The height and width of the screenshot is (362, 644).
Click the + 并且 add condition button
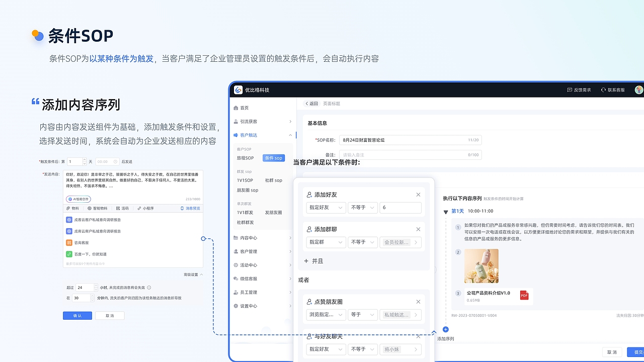pos(313,261)
